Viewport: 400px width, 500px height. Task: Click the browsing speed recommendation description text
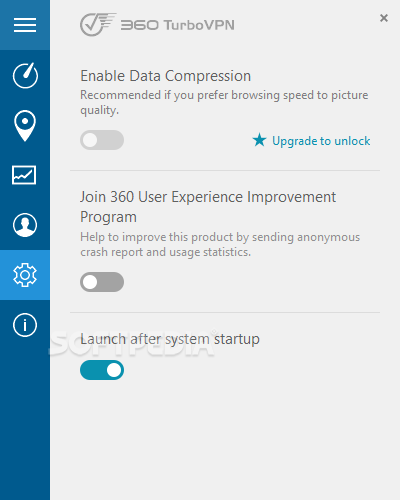224,102
